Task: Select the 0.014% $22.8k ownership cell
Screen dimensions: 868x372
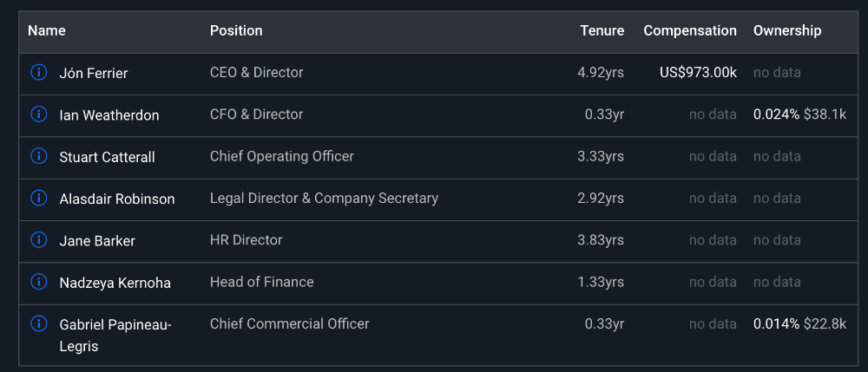Action: (x=799, y=324)
